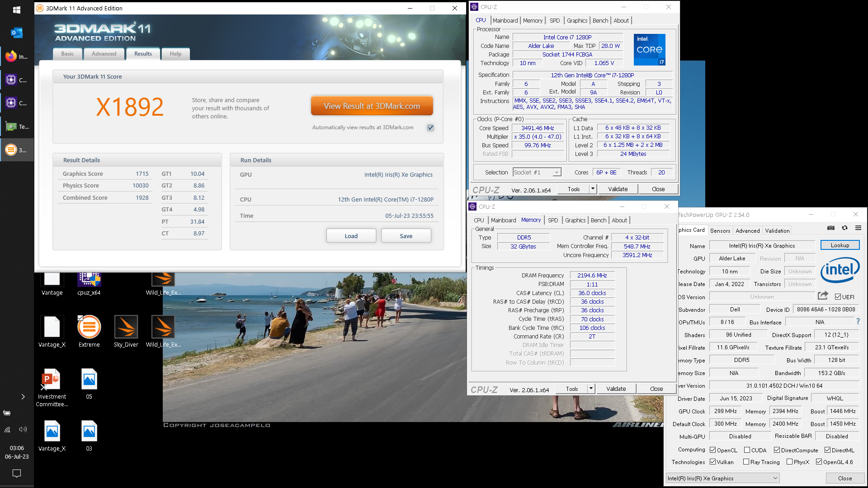The height and width of the screenshot is (488, 868).
Task: Open the Windows Start menu
Action: tap(17, 9)
